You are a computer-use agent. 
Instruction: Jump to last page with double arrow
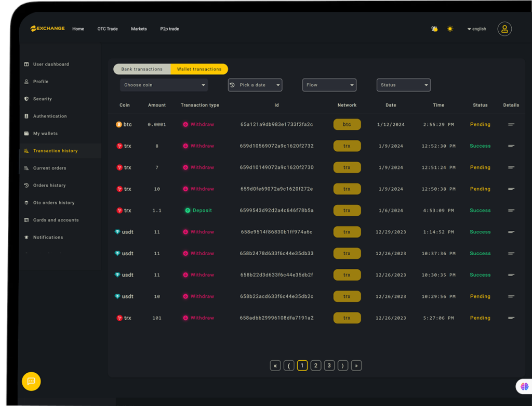pyautogui.click(x=356, y=365)
